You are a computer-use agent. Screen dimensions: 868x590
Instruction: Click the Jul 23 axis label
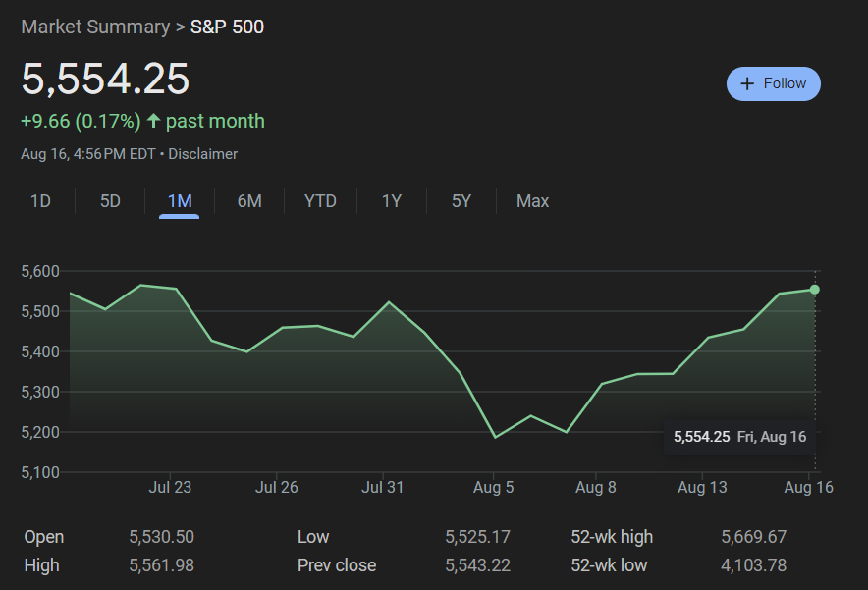pyautogui.click(x=170, y=488)
